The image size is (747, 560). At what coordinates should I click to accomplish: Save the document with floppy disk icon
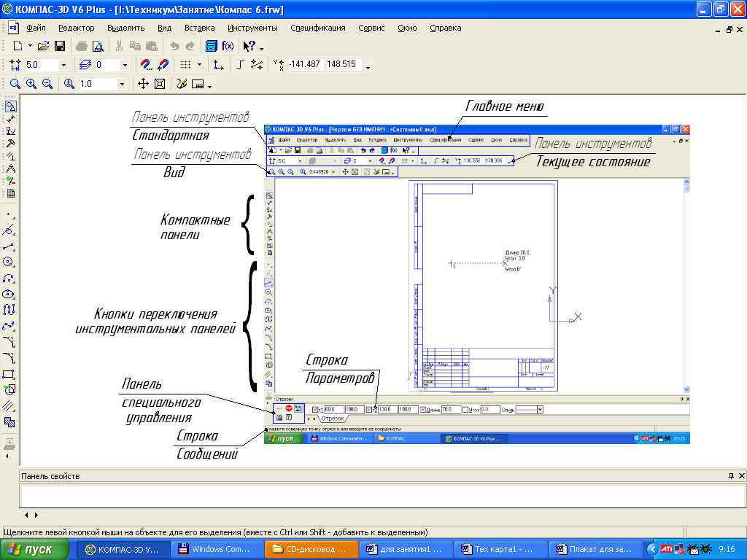[x=60, y=46]
